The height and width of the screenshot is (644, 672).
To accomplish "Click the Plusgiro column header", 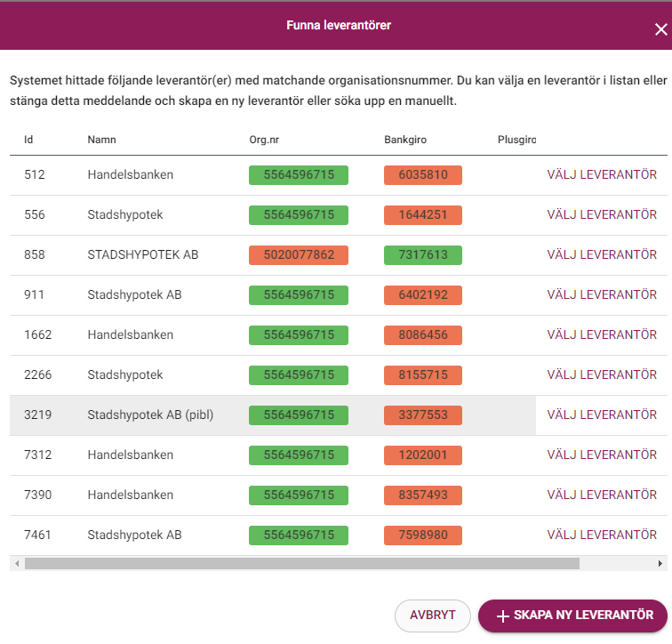I will point(516,140).
